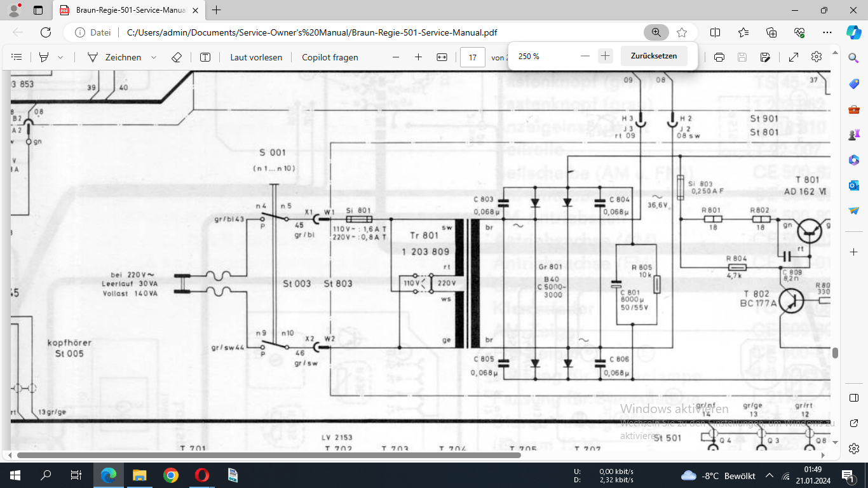Open the sidebar games icon
The width and height of the screenshot is (868, 488).
853,135
